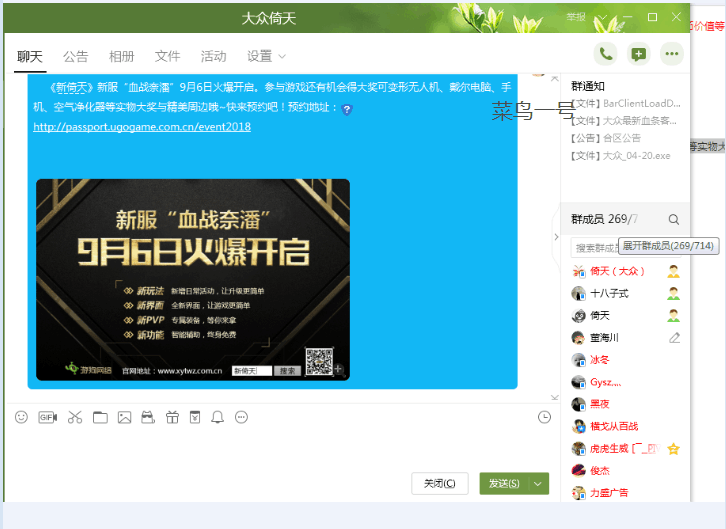Click the admin badge icon beside 十八子式
The height and width of the screenshot is (529, 726).
coord(673,293)
